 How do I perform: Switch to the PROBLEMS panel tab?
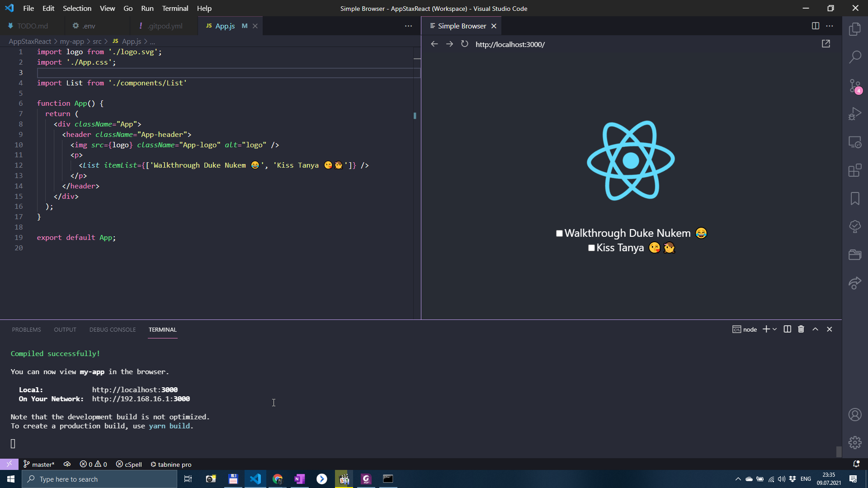(26, 330)
